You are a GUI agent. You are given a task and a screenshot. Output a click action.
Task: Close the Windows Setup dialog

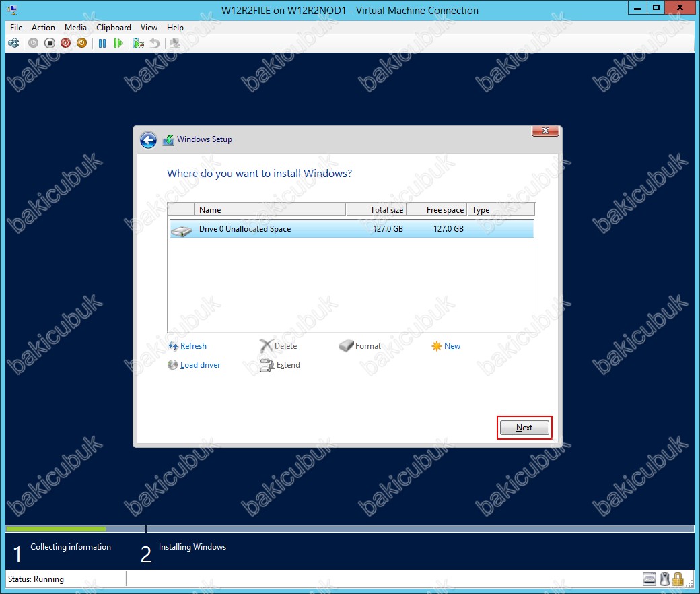coord(545,131)
